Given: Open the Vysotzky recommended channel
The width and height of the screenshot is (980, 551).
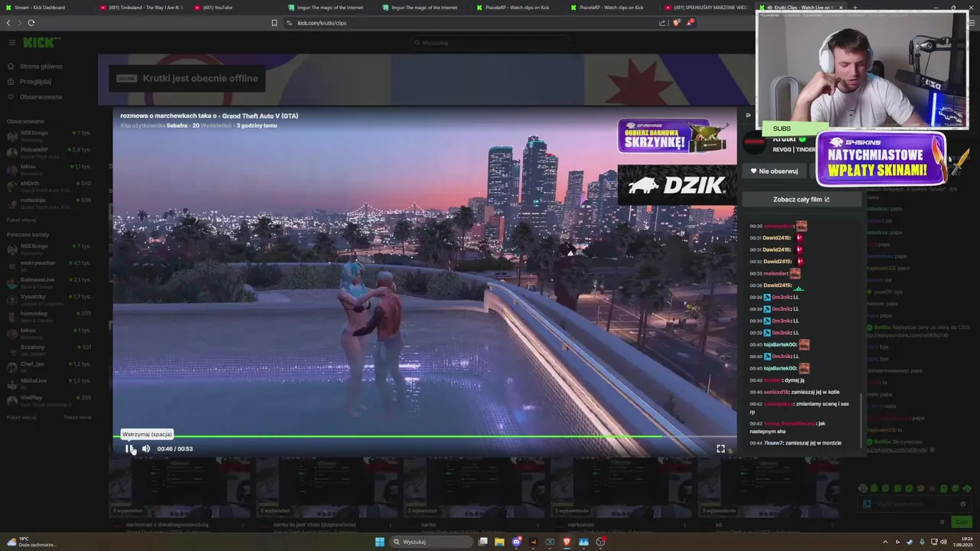Looking at the screenshot, I should coord(48,298).
